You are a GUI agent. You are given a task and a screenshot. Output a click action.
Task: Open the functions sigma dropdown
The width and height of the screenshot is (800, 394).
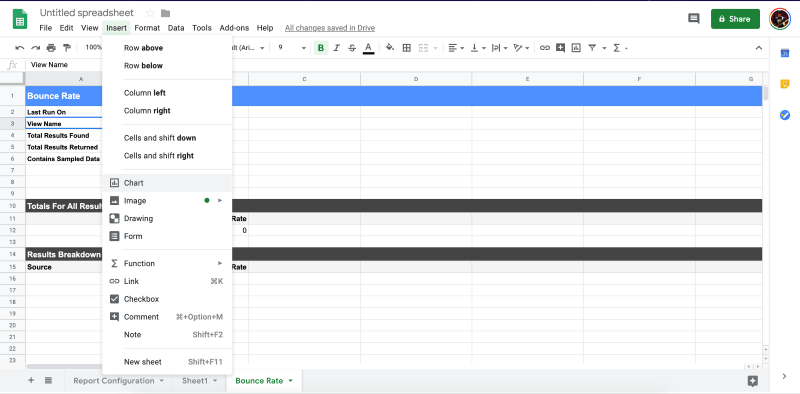[620, 48]
